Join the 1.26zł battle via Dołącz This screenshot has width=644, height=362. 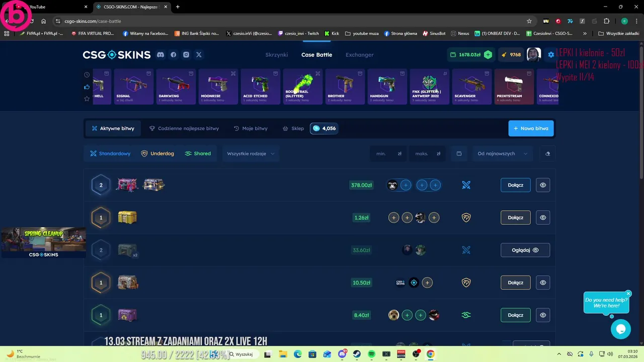(x=516, y=218)
